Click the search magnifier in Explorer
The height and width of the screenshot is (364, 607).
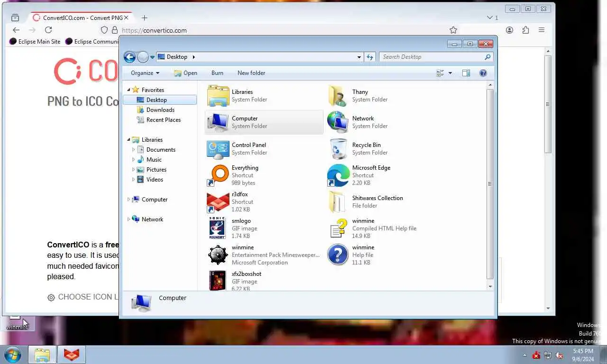(x=487, y=57)
